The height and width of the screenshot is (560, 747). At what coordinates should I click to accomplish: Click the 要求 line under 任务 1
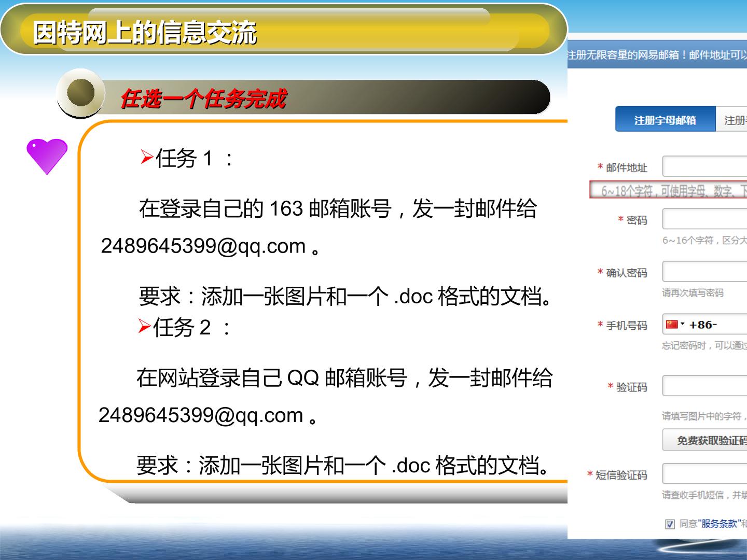tap(345, 296)
